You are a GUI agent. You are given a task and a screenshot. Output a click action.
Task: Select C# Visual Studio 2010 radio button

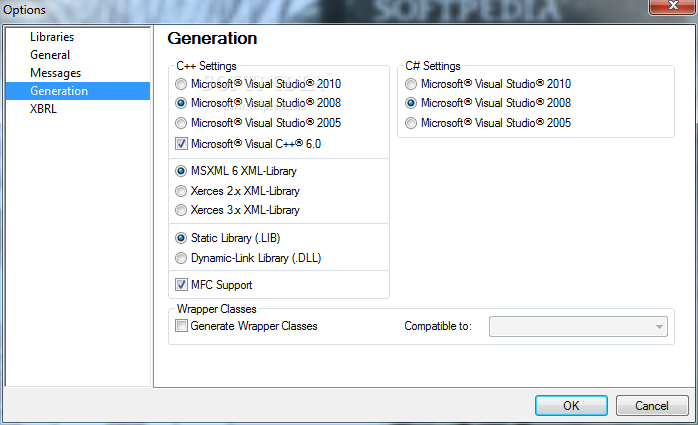pos(411,84)
